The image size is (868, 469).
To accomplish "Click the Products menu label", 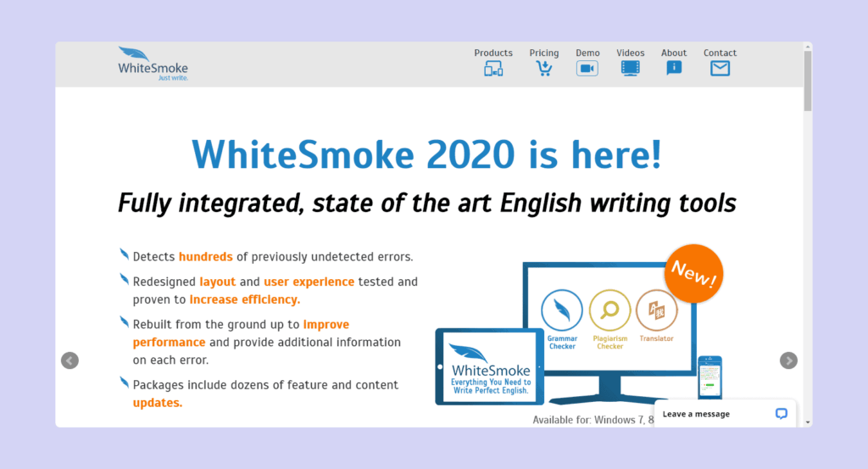I will pos(493,53).
